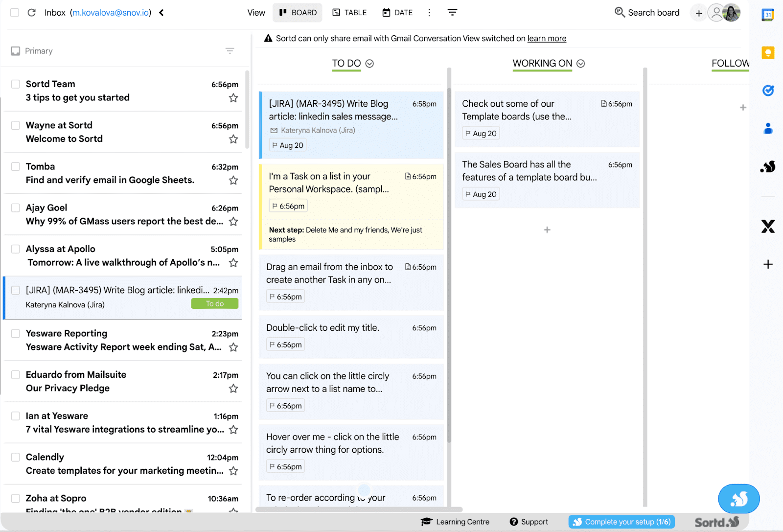The height and width of the screenshot is (532, 783).
Task: Switch to TABLE view
Action: click(349, 13)
